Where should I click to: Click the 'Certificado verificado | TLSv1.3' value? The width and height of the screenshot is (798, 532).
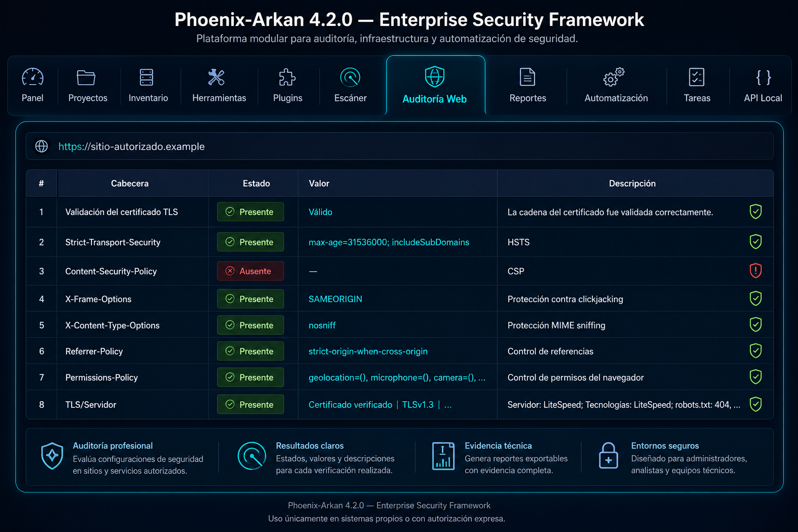pos(380,405)
